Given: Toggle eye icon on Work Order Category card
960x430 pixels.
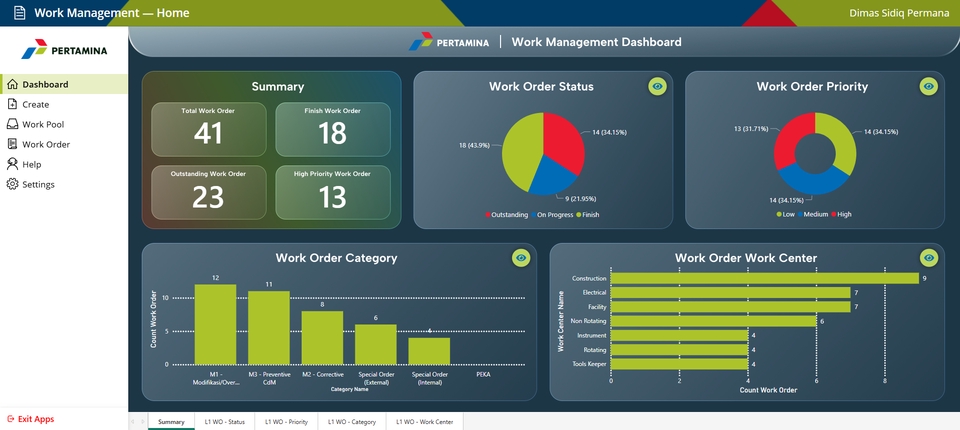Looking at the screenshot, I should coord(521,258).
